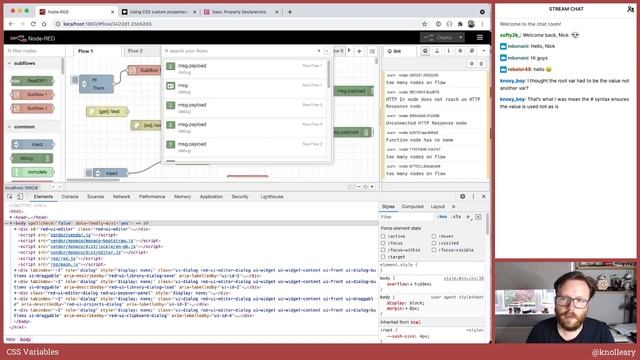
Task: Select the [get] /test node on canvas
Action: (x=107, y=111)
